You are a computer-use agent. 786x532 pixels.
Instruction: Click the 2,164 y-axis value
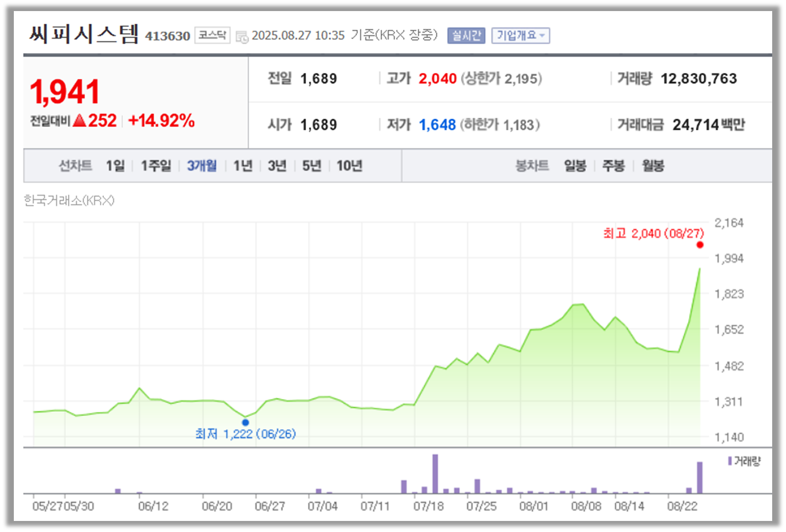coord(729,223)
